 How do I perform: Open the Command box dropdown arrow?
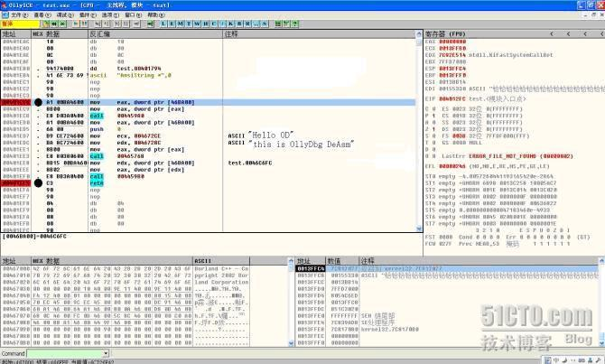[x=106, y=353]
